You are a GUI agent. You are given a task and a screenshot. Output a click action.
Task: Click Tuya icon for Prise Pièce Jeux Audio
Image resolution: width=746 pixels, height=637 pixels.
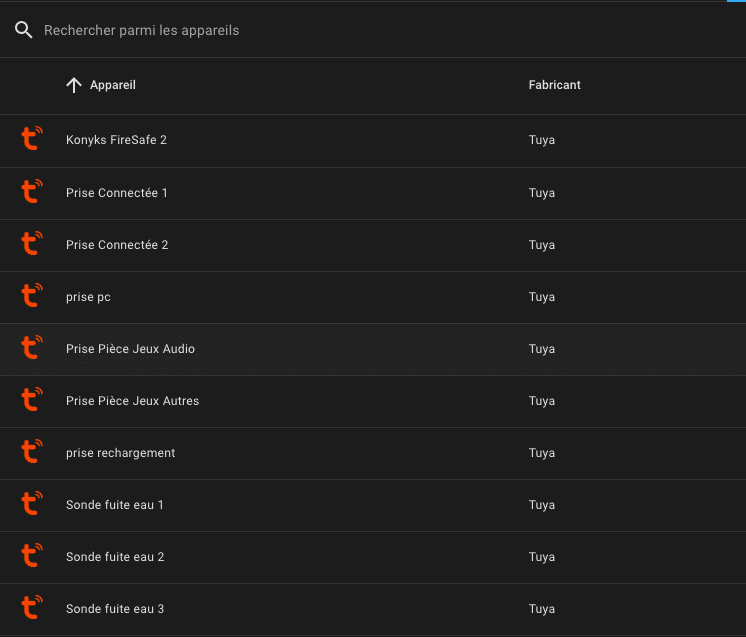point(32,348)
